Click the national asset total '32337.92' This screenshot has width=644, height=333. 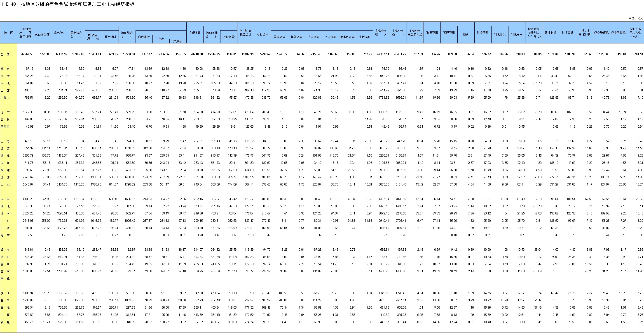61,54
